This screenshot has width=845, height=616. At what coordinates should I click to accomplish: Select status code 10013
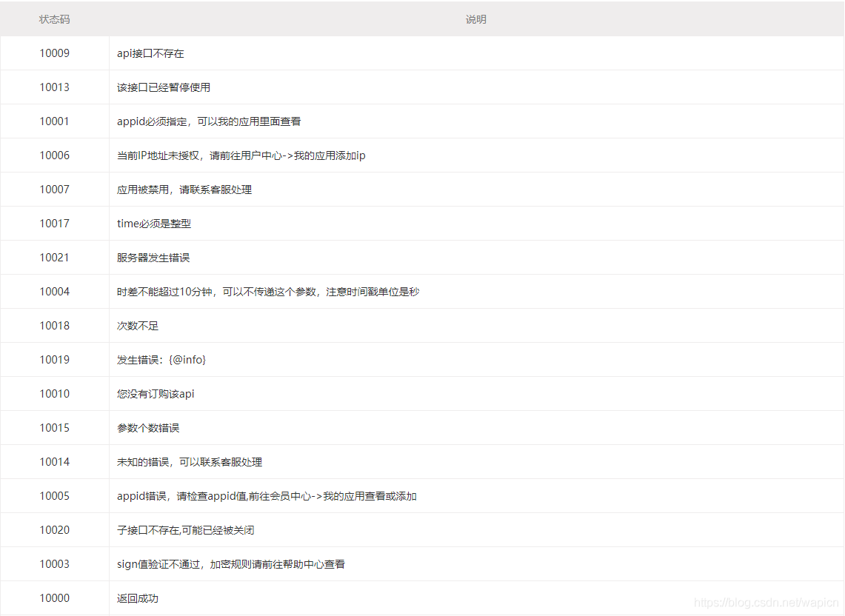[54, 87]
